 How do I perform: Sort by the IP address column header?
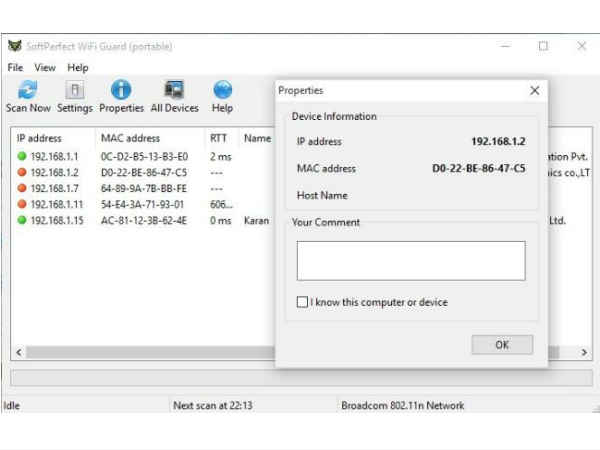coord(39,138)
